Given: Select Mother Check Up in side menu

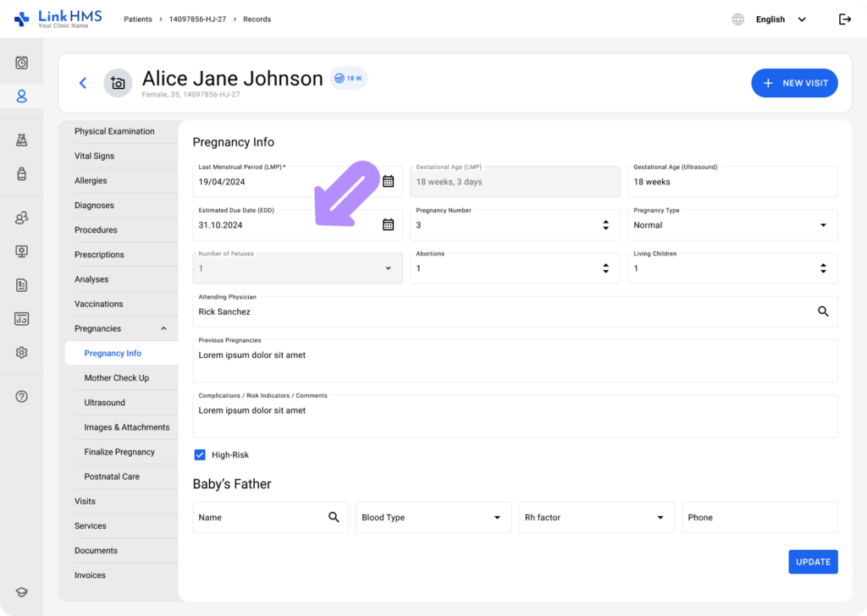Looking at the screenshot, I should point(117,378).
